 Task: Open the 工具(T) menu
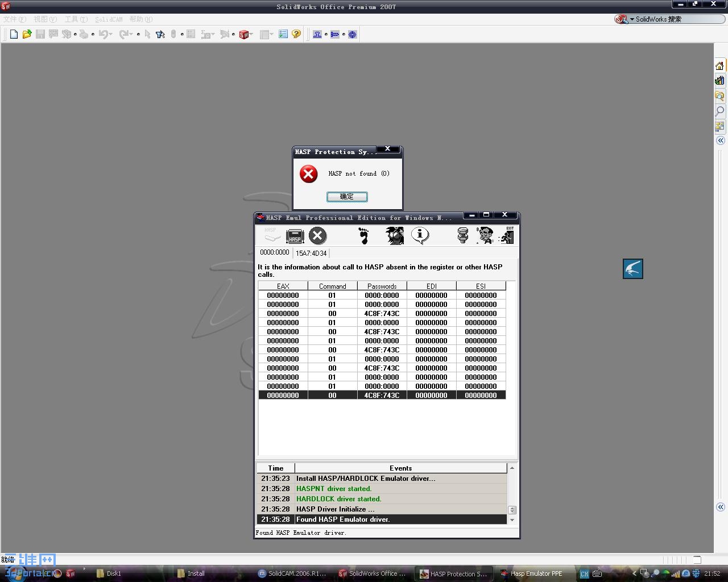pos(76,19)
